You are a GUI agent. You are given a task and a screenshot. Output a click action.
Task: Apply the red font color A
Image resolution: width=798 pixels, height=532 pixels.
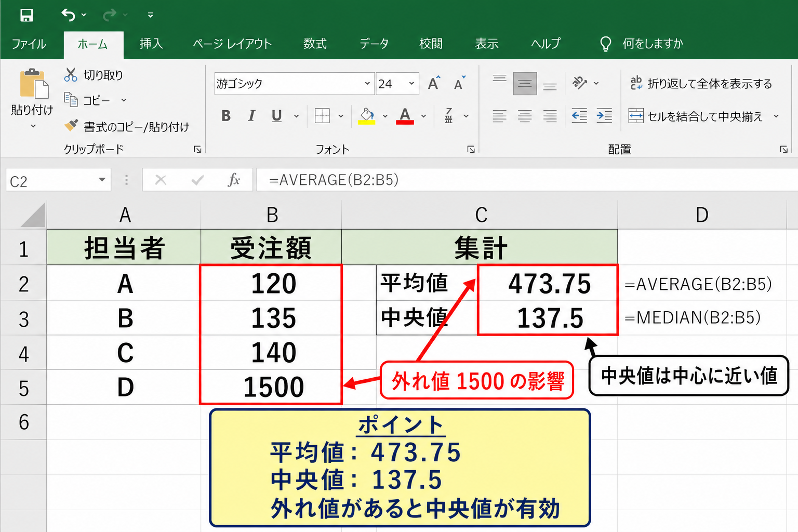pyautogui.click(x=405, y=116)
